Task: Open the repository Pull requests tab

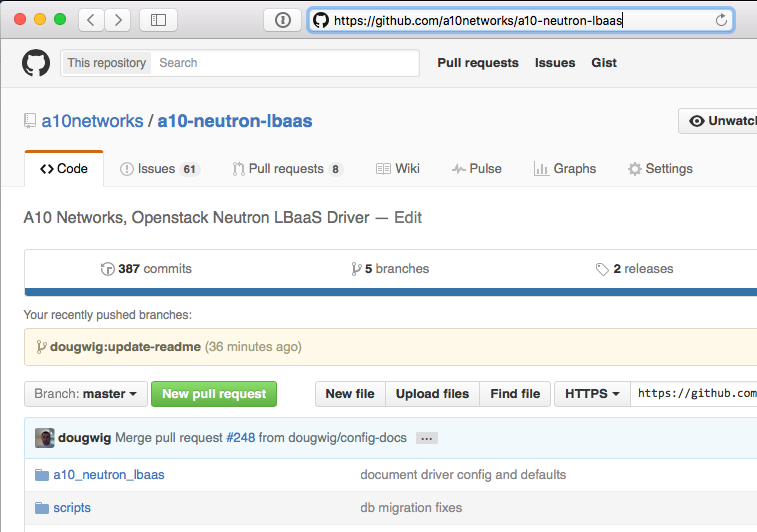Action: 288,169
